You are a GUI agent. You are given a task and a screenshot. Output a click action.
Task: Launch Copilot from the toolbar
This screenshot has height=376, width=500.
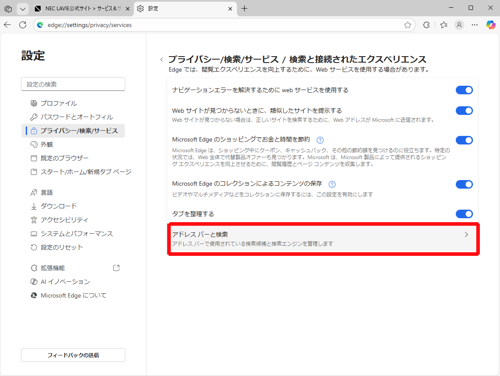pos(491,25)
